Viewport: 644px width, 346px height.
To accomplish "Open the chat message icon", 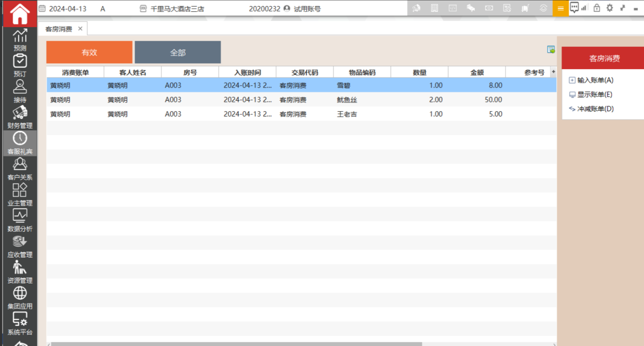I will [574, 7].
